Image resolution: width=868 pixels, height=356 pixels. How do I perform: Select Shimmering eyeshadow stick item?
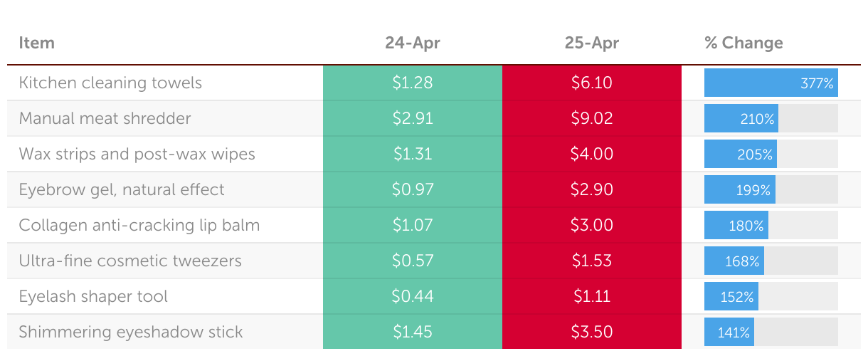131,332
